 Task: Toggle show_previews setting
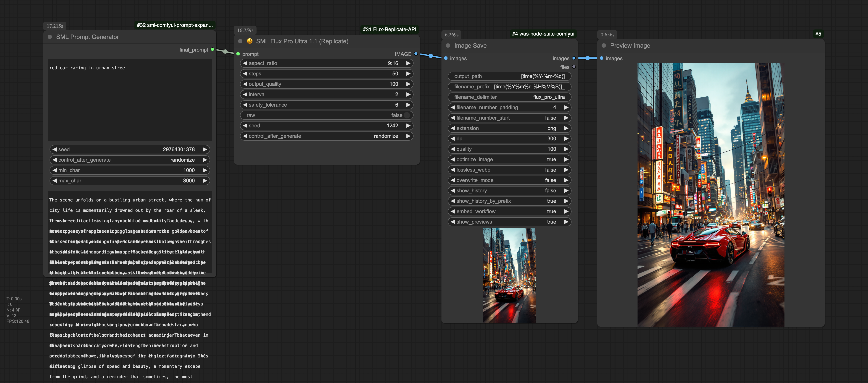pos(509,222)
